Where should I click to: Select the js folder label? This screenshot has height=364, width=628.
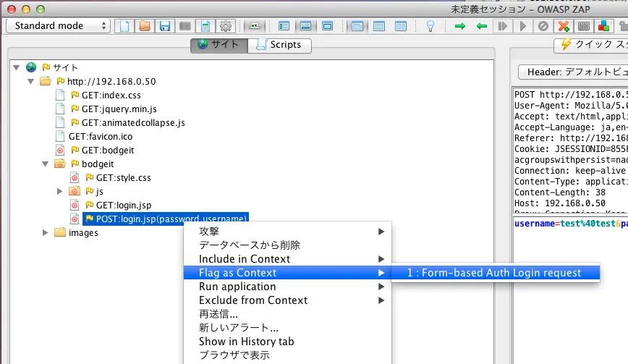[x=99, y=192]
